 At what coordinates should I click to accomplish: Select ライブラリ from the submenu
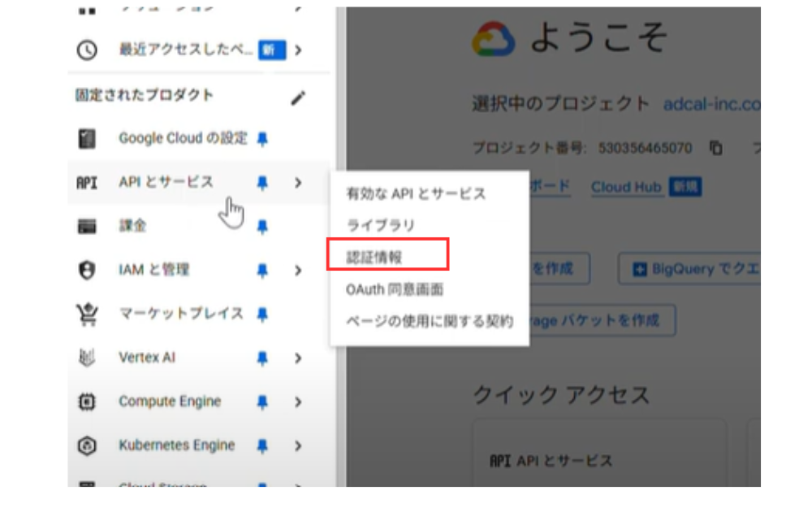click(381, 225)
